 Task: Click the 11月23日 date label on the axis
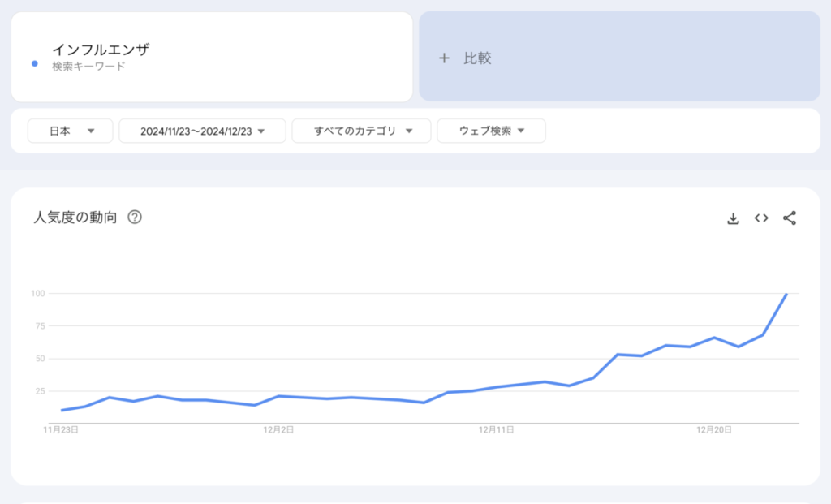pos(61,430)
